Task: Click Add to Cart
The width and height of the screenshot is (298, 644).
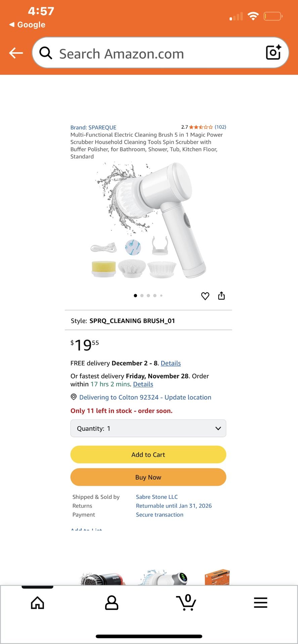Action: tap(148, 454)
